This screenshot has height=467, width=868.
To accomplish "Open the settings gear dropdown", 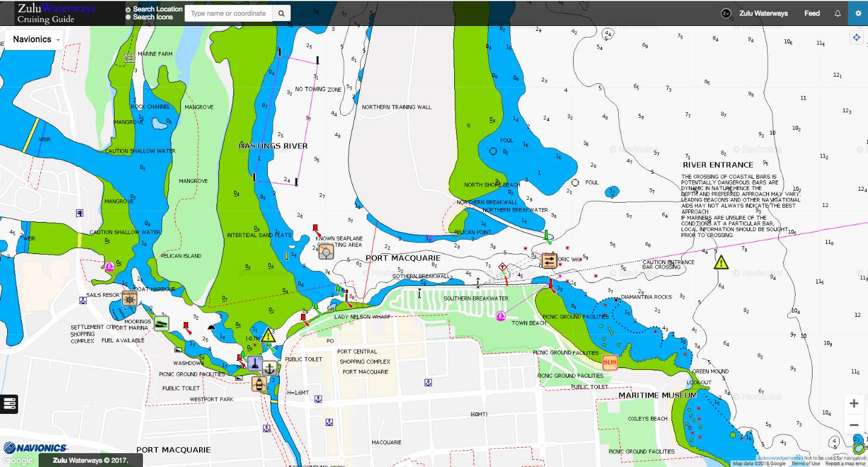I will 858,13.
